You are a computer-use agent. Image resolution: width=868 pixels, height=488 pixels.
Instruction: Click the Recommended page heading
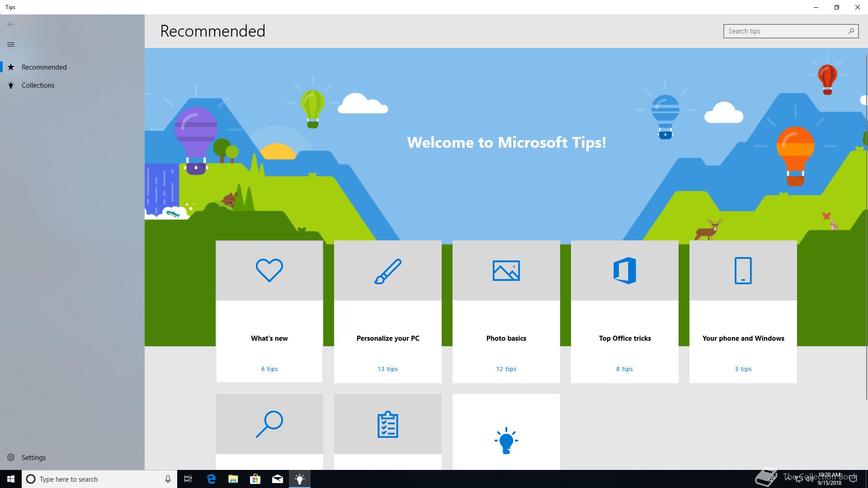tap(212, 31)
